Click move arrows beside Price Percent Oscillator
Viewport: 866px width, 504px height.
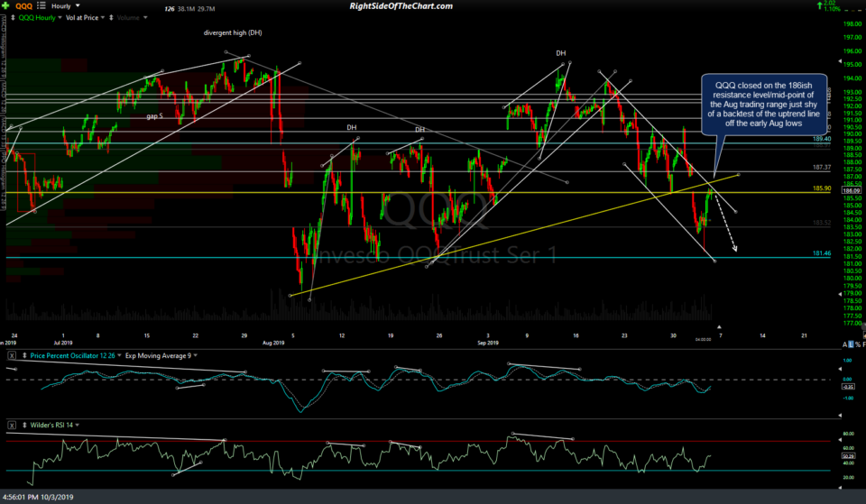[24, 355]
